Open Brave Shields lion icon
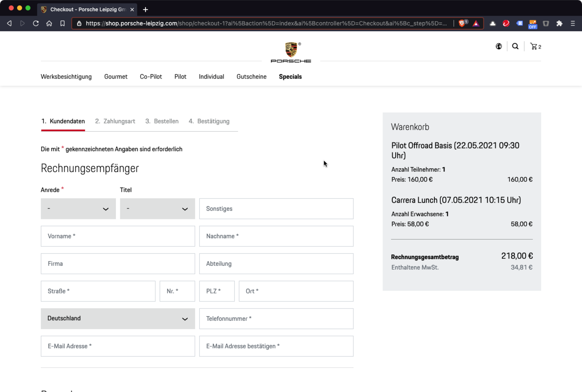Viewport: 582px width, 392px height. pos(462,23)
